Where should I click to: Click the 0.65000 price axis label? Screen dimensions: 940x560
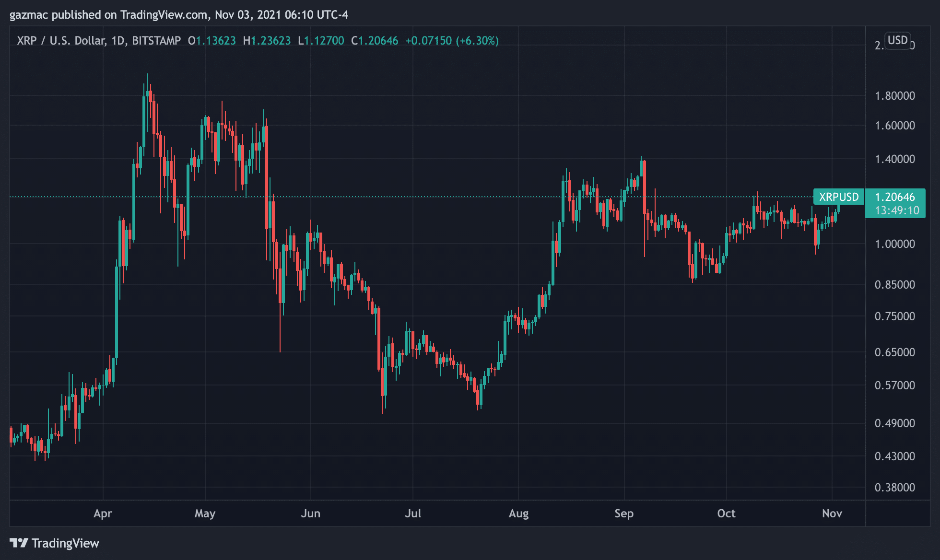(x=895, y=352)
